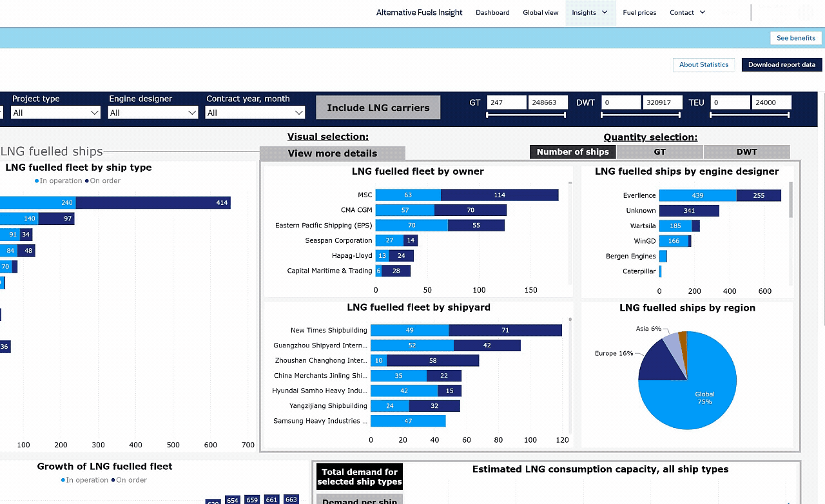825x504 pixels.
Task: Open About Statistics
Action: point(704,64)
